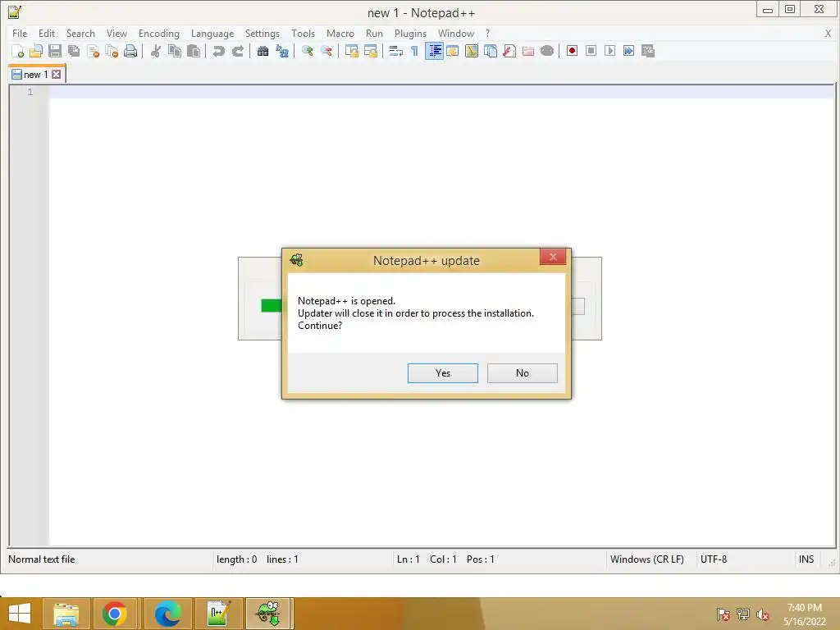
Task: Open File Explorer from the taskbar
Action: 66,614
